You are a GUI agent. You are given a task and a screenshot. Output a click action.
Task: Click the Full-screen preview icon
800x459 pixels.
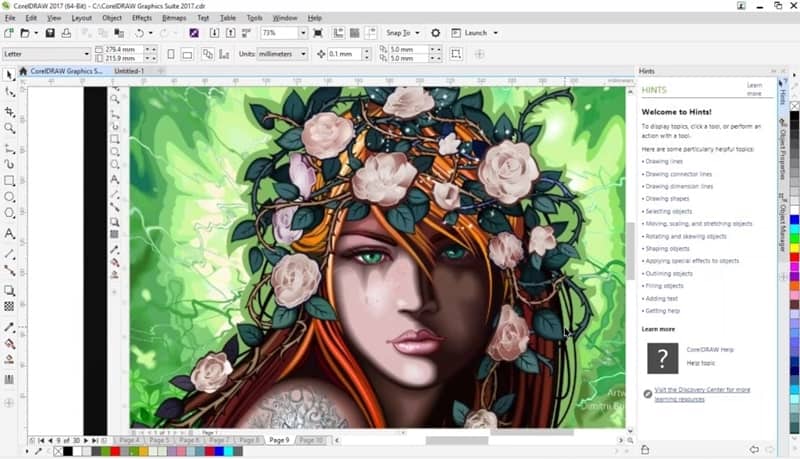(x=318, y=33)
